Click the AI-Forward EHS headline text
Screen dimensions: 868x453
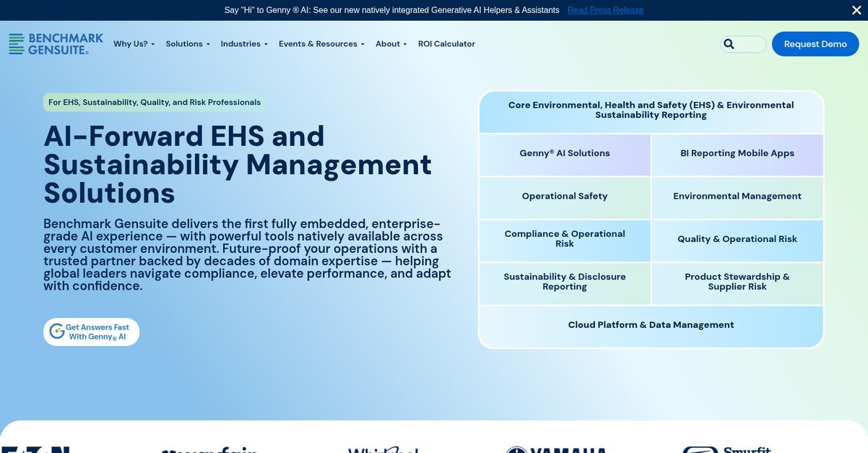(238, 165)
